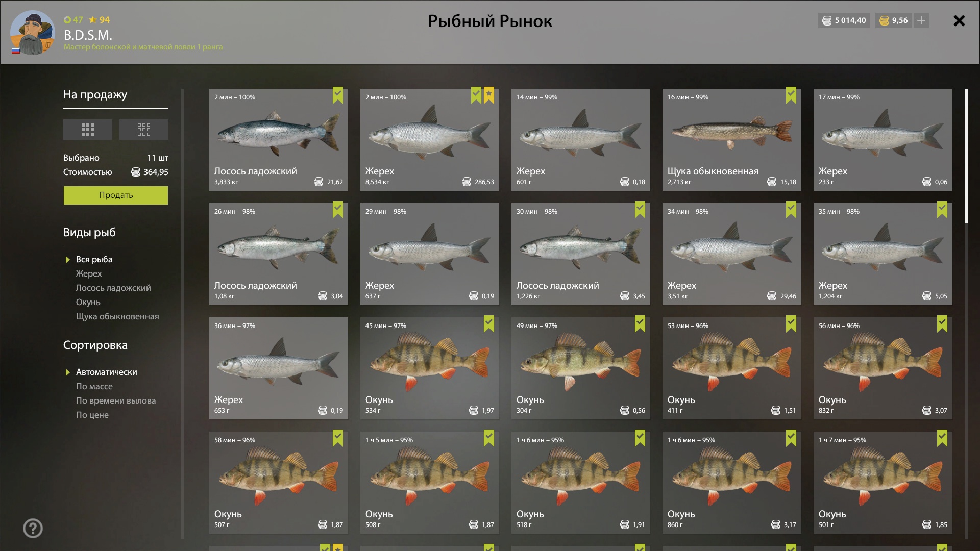The height and width of the screenshot is (551, 980).
Task: Click the star trophy marker on 8,534 kg Жерех
Action: click(x=488, y=95)
